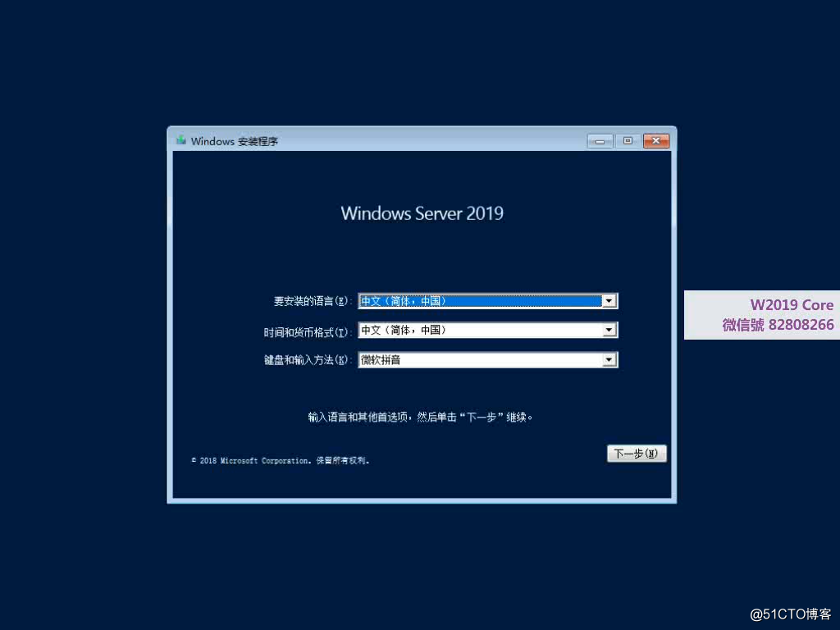Image resolution: width=840 pixels, height=630 pixels.
Task: Open the time and currency format dropdown arrow
Action: (x=609, y=330)
